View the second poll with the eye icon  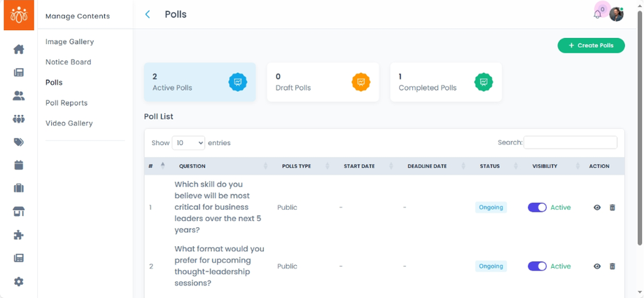pos(597,266)
